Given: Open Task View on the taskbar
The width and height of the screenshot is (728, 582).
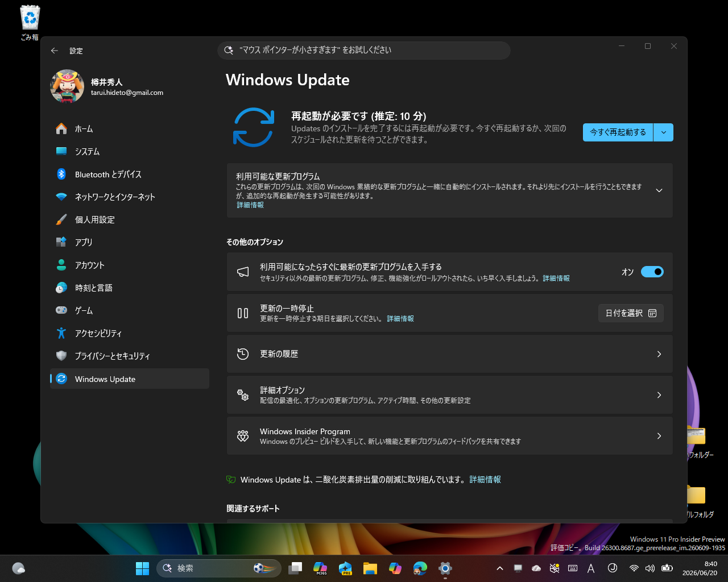Looking at the screenshot, I should point(295,568).
